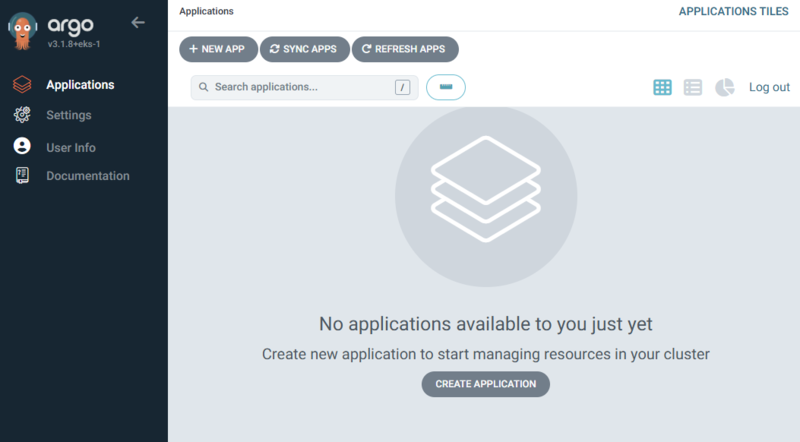Open User Info in the sidebar
Viewport: 800px width, 442px height.
point(71,148)
